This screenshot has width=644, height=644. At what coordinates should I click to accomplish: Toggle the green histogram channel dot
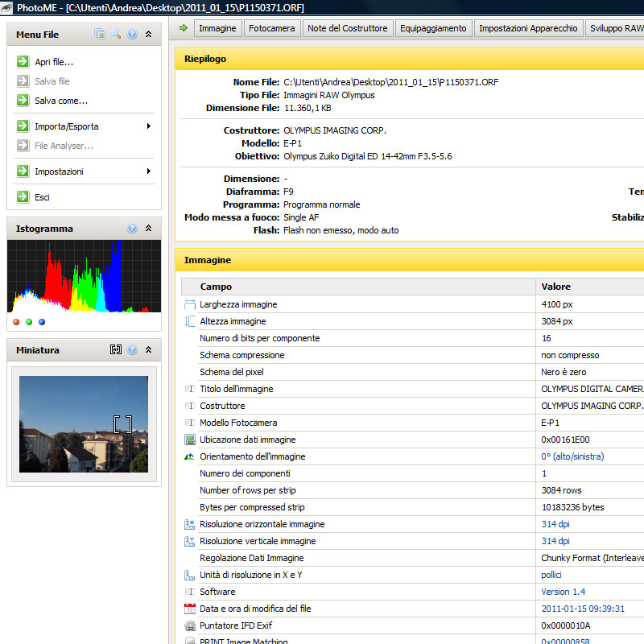click(29, 322)
